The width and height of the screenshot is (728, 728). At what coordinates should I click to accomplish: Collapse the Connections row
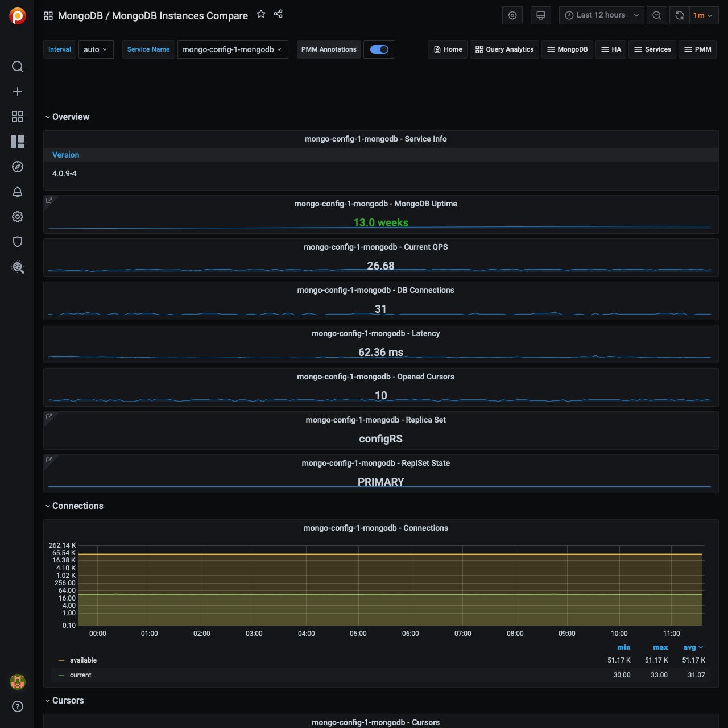(x=74, y=506)
